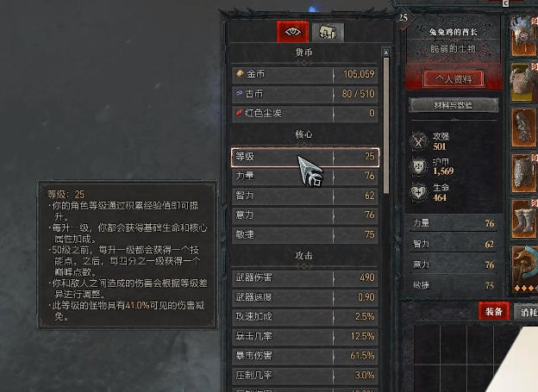
Task: Click the shield armor icon
Action: coord(419,166)
